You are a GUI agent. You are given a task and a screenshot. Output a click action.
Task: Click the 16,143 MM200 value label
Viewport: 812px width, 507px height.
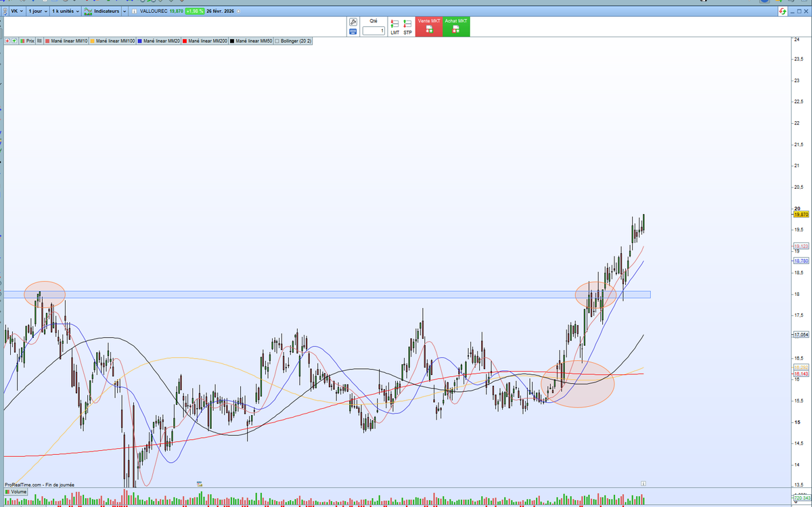tap(800, 374)
